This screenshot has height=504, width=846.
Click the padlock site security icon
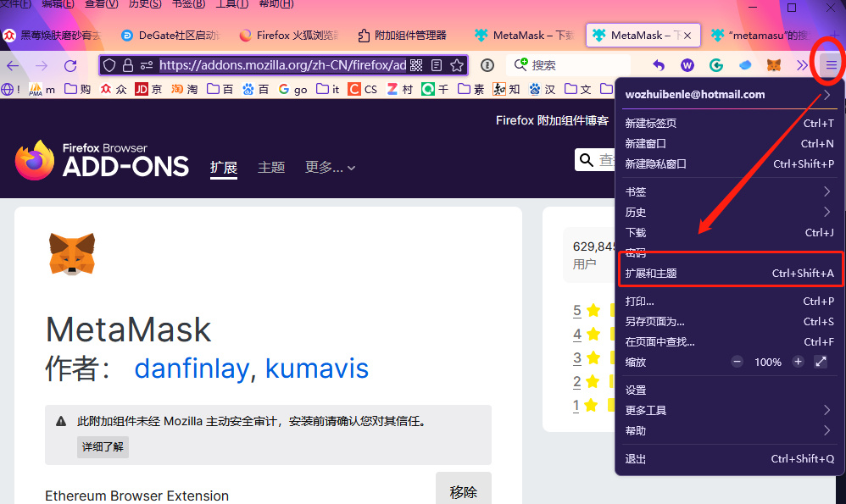pyautogui.click(x=128, y=65)
